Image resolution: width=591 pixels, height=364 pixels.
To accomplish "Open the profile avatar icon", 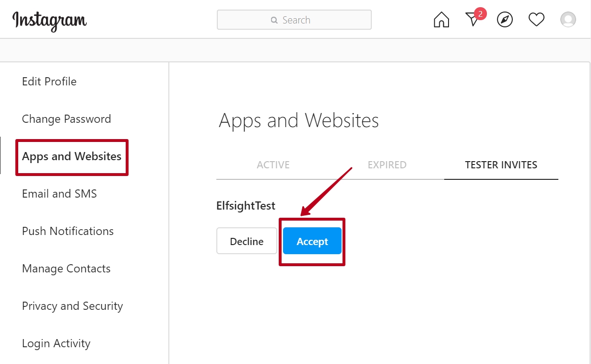I will tap(568, 20).
